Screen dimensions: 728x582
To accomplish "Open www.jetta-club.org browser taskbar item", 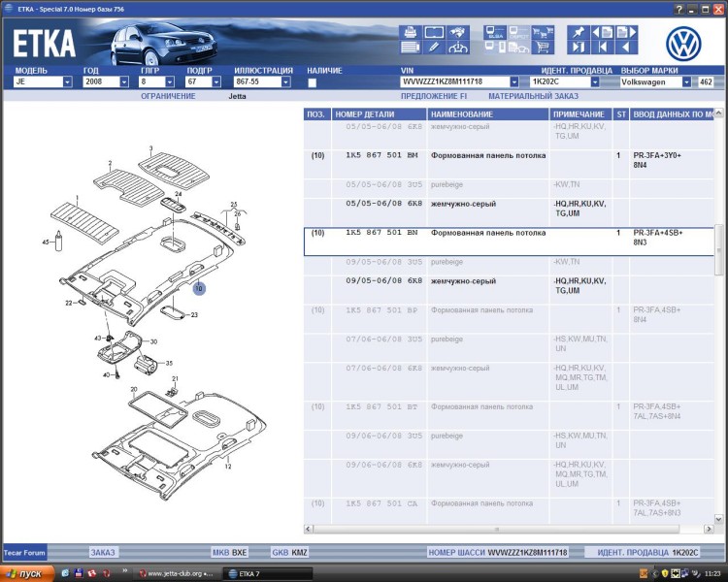I will (x=178, y=573).
